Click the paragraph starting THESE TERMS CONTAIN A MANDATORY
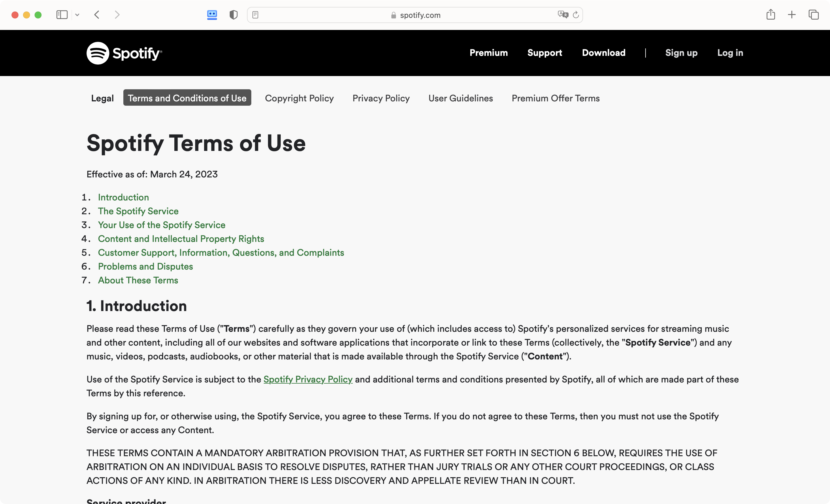Image resolution: width=830 pixels, height=504 pixels. pyautogui.click(x=401, y=467)
